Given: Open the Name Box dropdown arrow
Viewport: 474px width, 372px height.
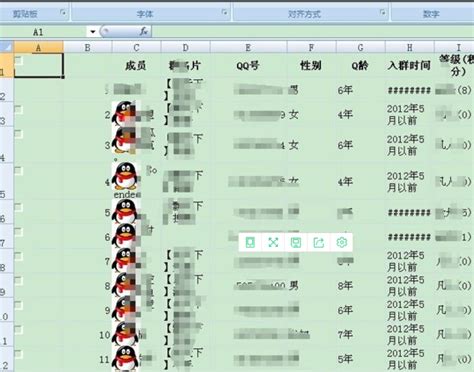Looking at the screenshot, I should pyautogui.click(x=93, y=32).
